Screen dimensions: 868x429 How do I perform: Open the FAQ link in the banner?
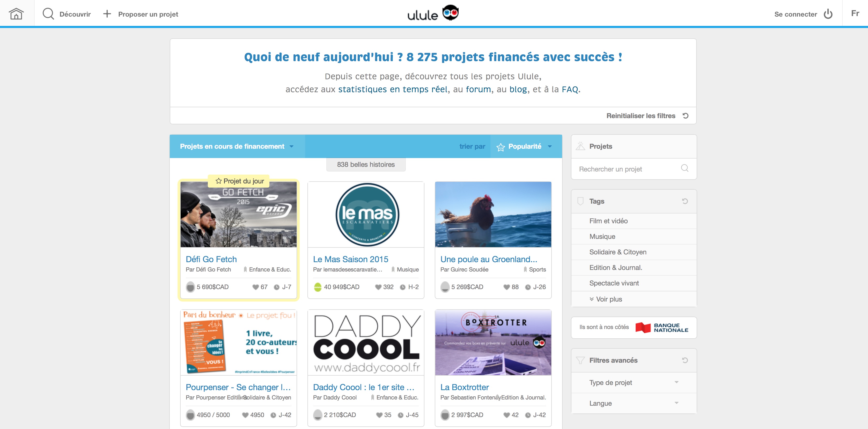coord(569,89)
